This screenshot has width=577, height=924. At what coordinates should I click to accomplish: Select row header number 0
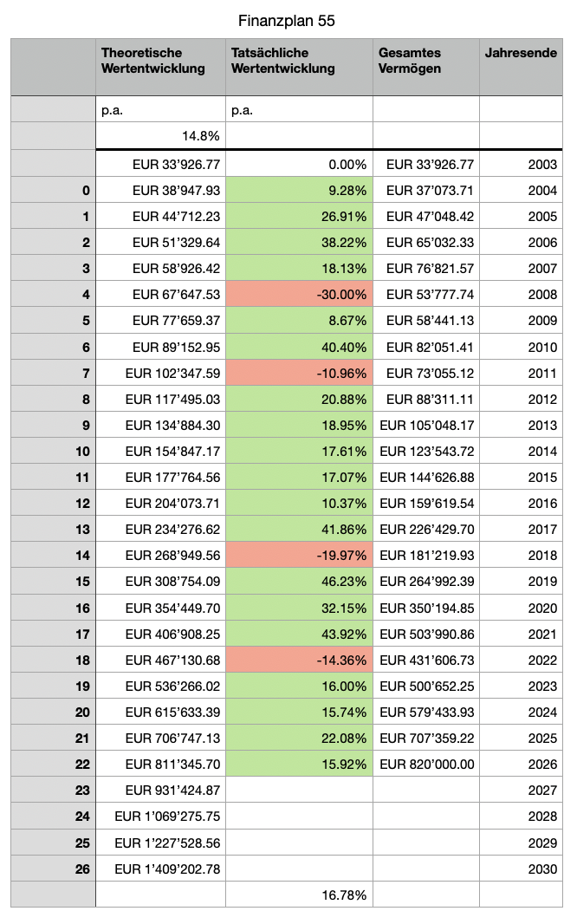tap(53, 191)
